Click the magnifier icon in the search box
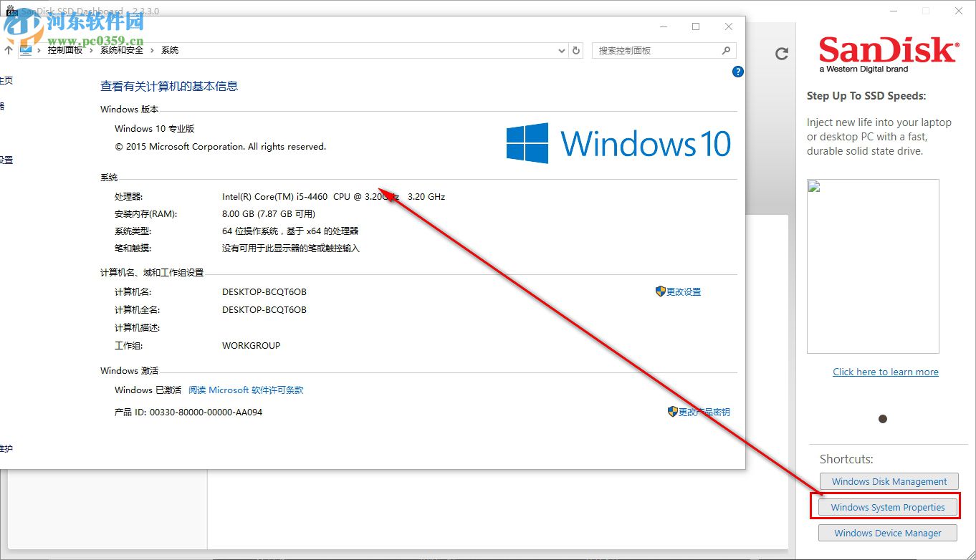Image resolution: width=976 pixels, height=560 pixels. click(726, 50)
